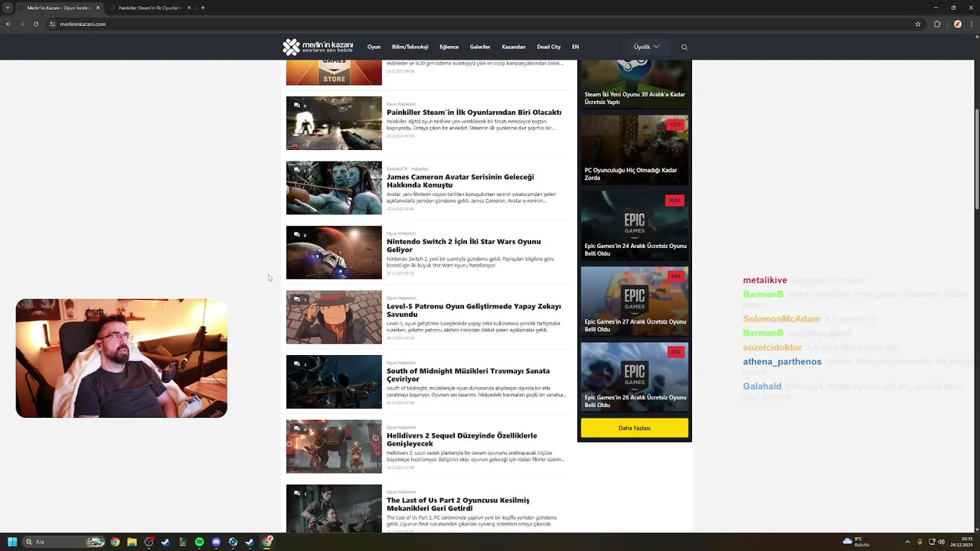Open Helldivers 2 Sequel Düzeyinde headline
The image size is (980, 551).
coord(462,439)
